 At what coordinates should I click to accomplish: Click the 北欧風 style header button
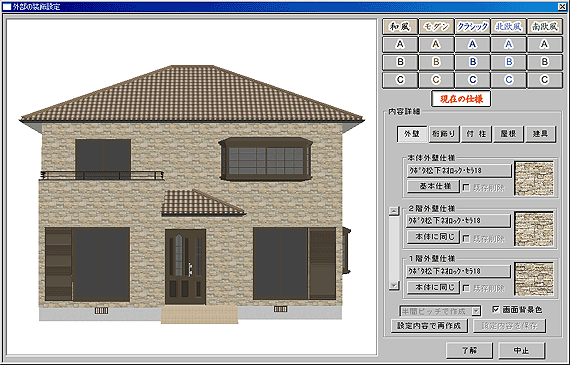pos(508,27)
